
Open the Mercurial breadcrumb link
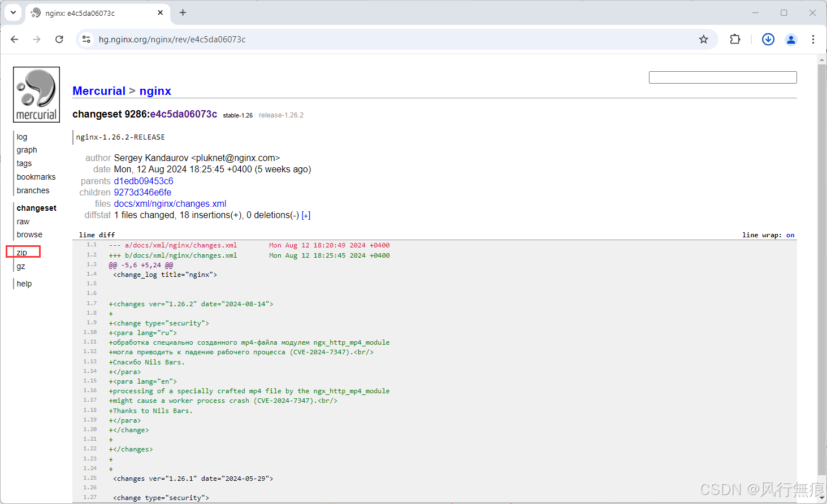coord(99,91)
